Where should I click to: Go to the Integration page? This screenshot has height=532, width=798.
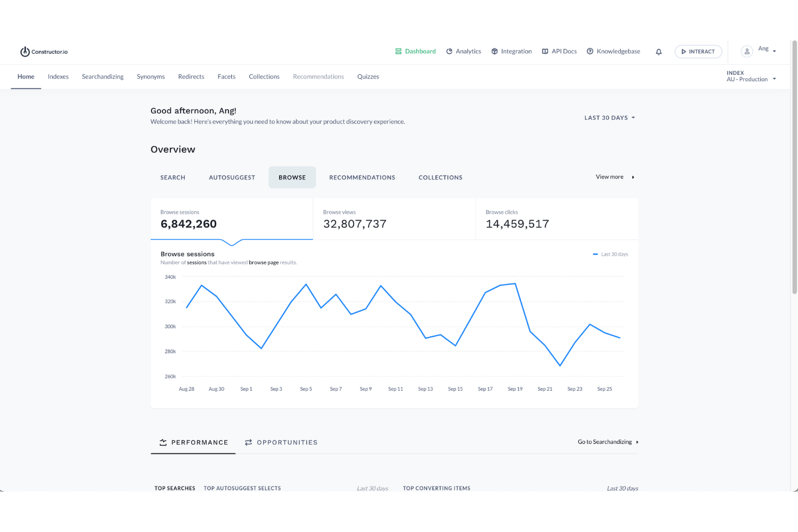(512, 51)
